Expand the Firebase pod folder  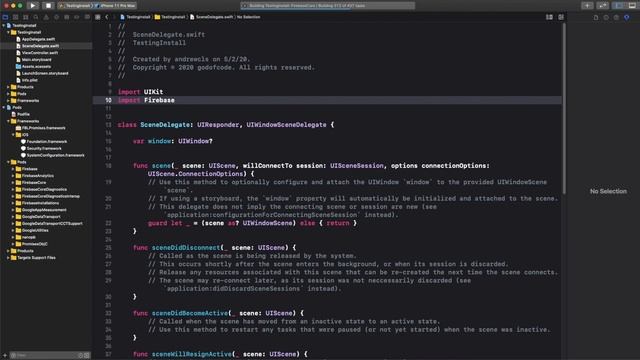[13, 169]
